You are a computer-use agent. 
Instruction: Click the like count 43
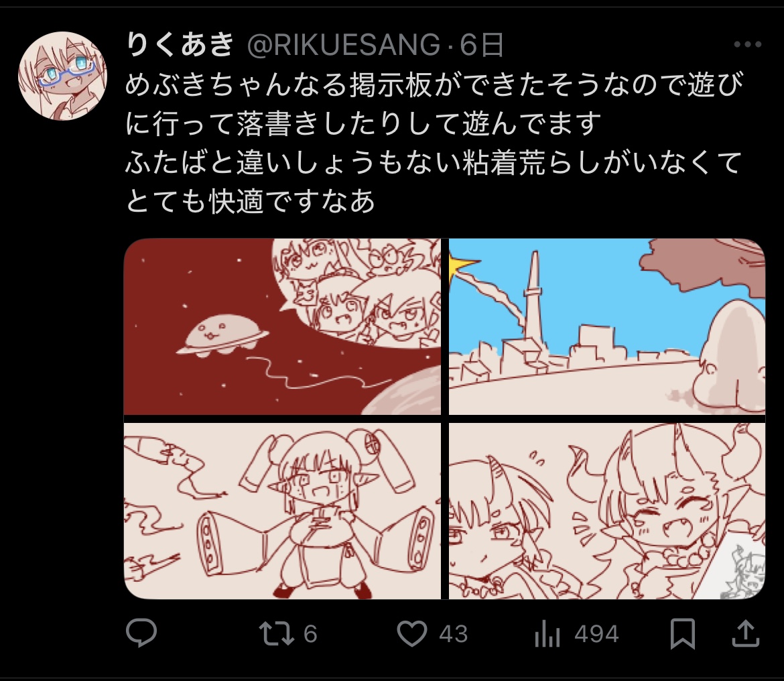click(x=454, y=634)
